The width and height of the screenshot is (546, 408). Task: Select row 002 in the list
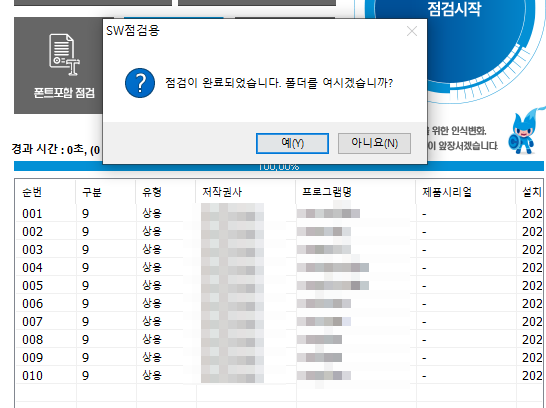point(279,232)
